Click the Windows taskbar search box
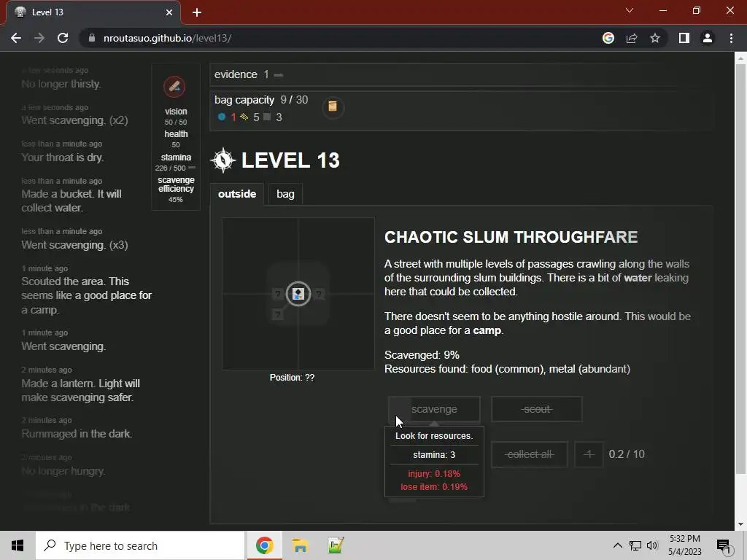This screenshot has width=747, height=560. point(140,545)
